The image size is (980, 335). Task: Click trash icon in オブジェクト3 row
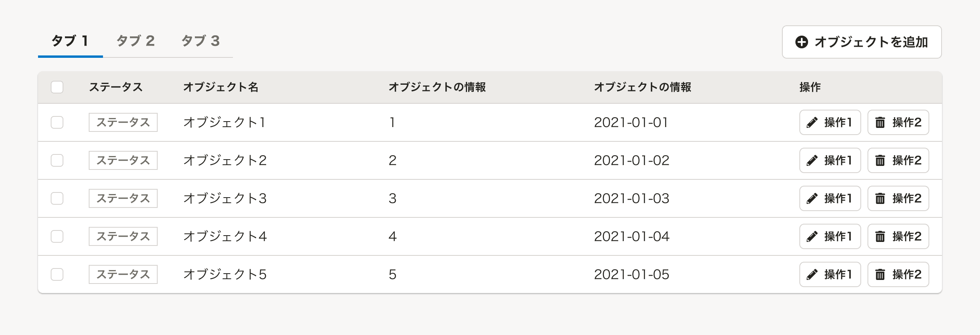click(x=880, y=199)
